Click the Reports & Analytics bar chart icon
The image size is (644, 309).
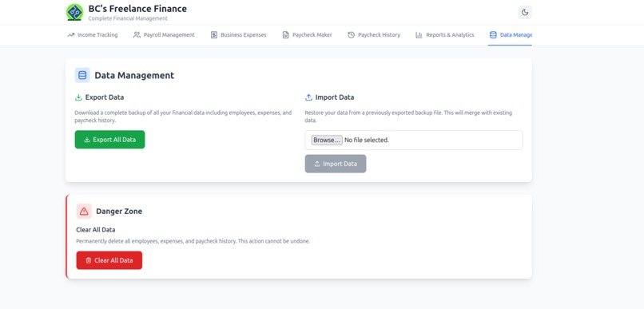[x=419, y=35]
